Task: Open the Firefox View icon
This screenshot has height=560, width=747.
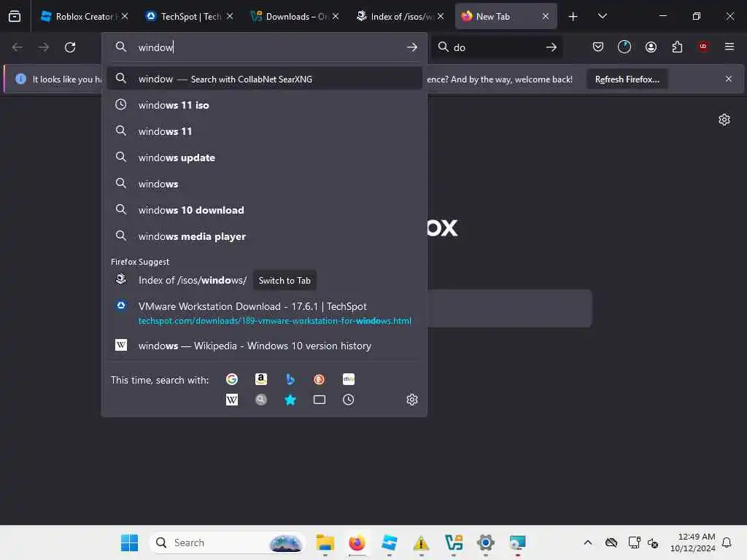Action: tap(15, 16)
